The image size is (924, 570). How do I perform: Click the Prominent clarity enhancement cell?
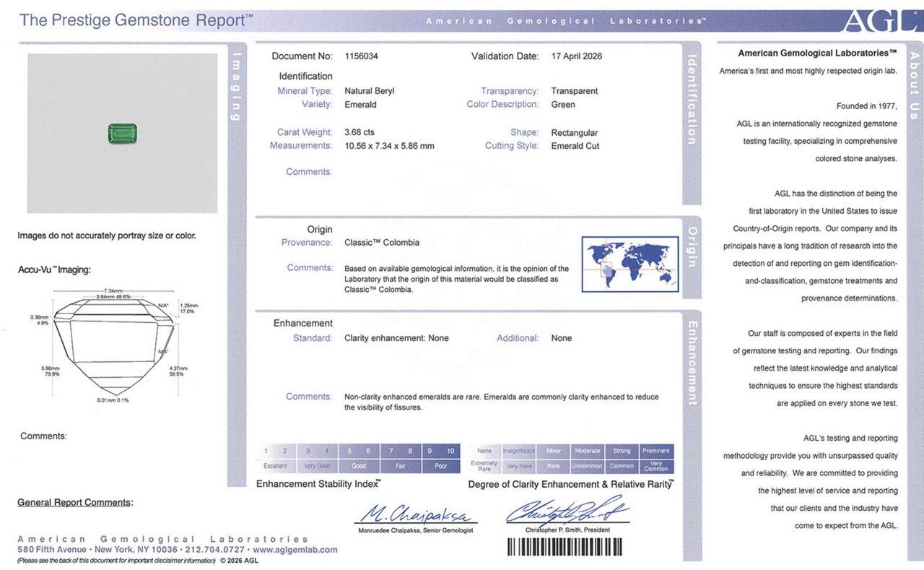coord(656,451)
